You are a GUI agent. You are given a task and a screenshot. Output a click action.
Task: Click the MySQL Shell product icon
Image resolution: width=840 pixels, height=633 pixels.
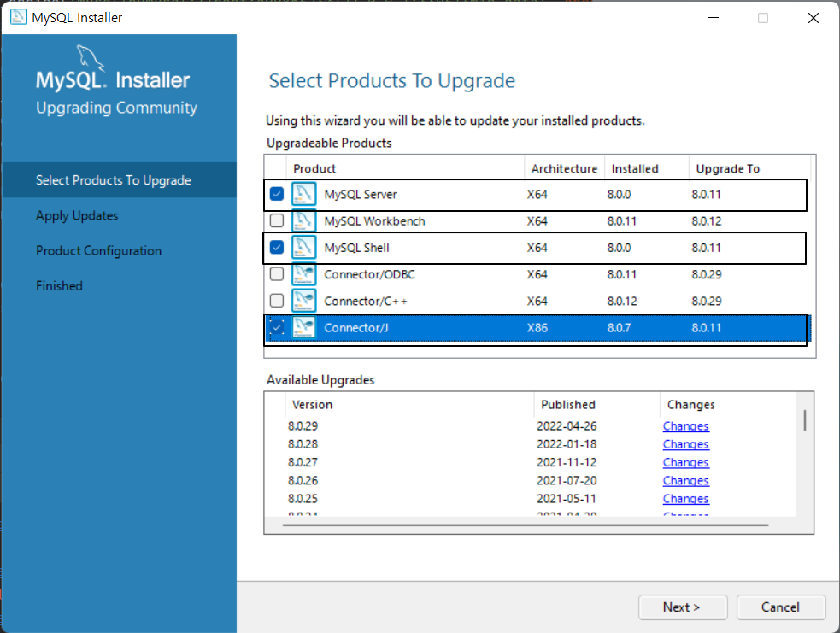[303, 248]
